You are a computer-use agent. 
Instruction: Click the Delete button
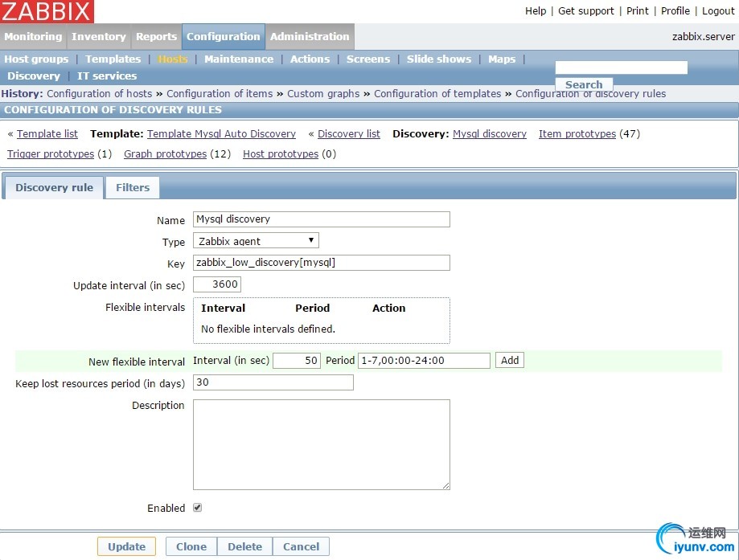(245, 546)
